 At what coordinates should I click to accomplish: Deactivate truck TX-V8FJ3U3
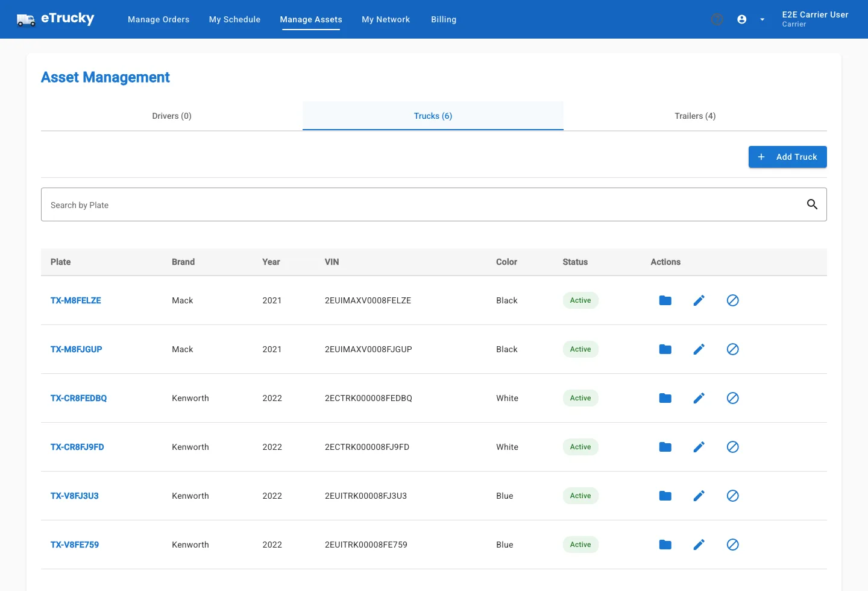733,496
